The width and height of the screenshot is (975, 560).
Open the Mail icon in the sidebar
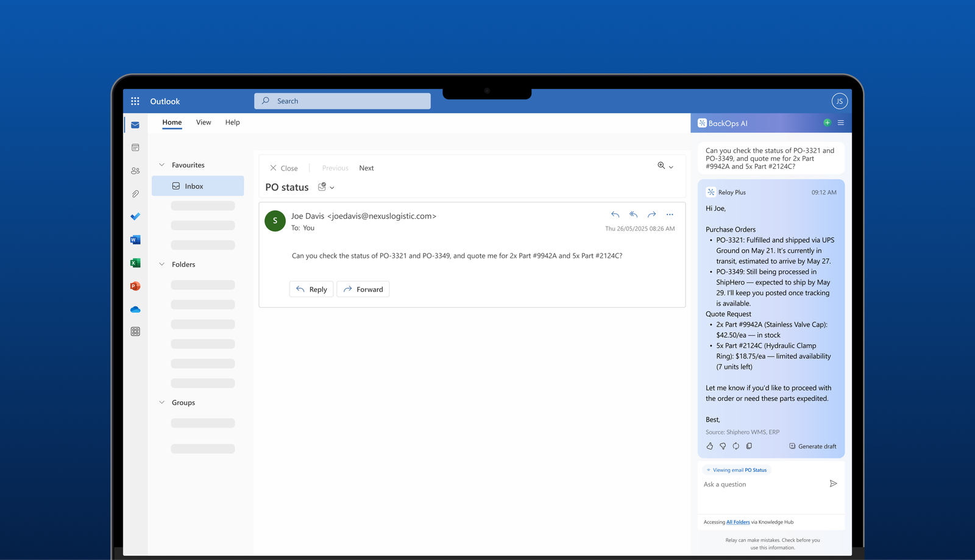tap(135, 125)
